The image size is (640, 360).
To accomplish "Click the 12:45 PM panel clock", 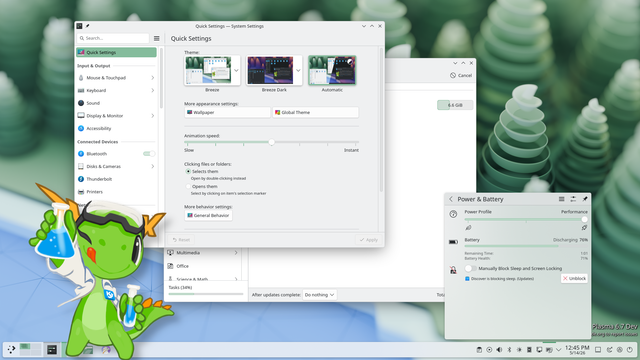I will (x=577, y=350).
